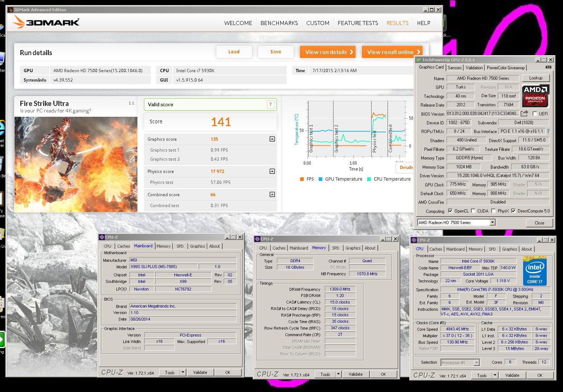The width and height of the screenshot is (563, 392).
Task: Click the Physics score value 17 972
Action: click(x=218, y=172)
